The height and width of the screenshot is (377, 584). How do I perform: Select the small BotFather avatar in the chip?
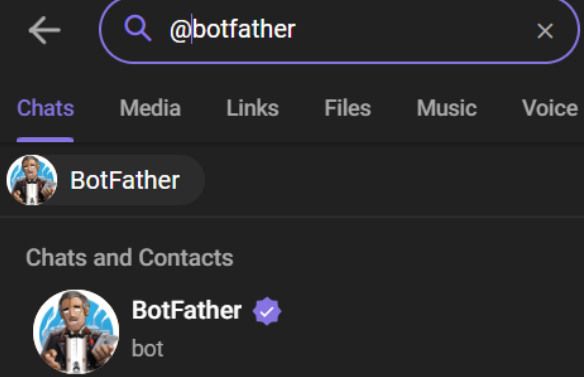[32, 180]
